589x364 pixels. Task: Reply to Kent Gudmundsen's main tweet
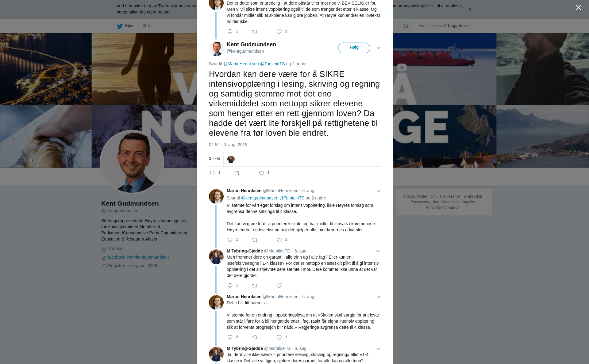coord(212,173)
